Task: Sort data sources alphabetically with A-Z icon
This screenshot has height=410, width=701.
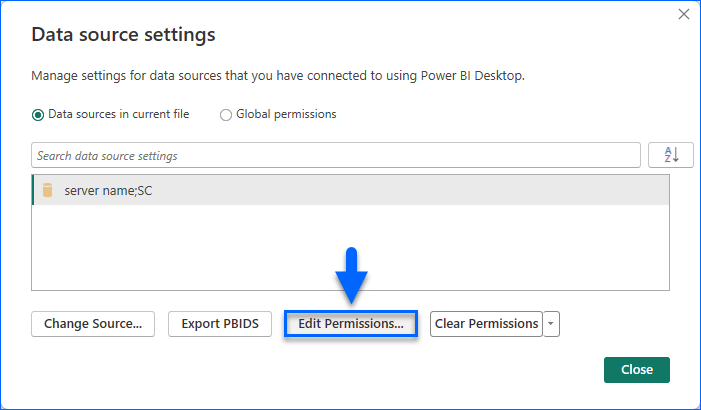Action: [671, 155]
